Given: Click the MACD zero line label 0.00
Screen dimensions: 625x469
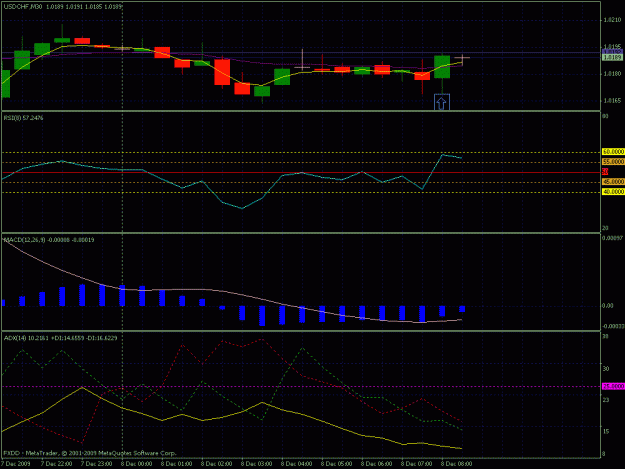Looking at the screenshot, I should tap(608, 306).
